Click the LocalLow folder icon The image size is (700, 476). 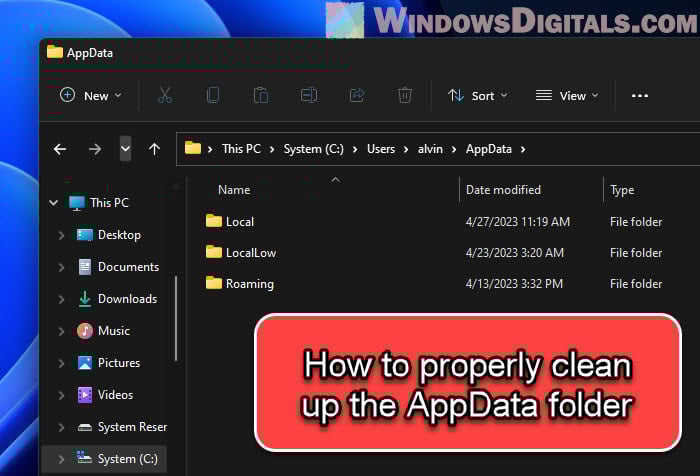tap(214, 252)
